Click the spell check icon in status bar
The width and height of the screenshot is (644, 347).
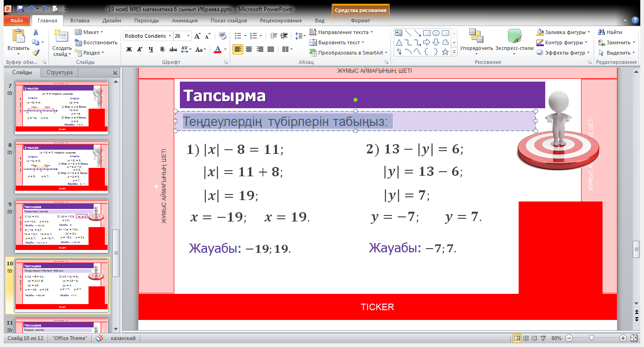click(x=99, y=338)
